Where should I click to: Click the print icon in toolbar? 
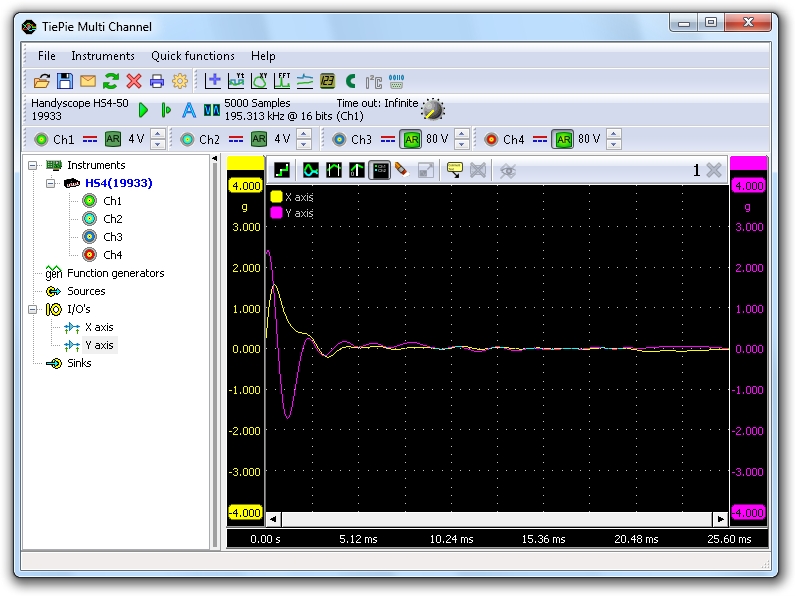pyautogui.click(x=156, y=81)
